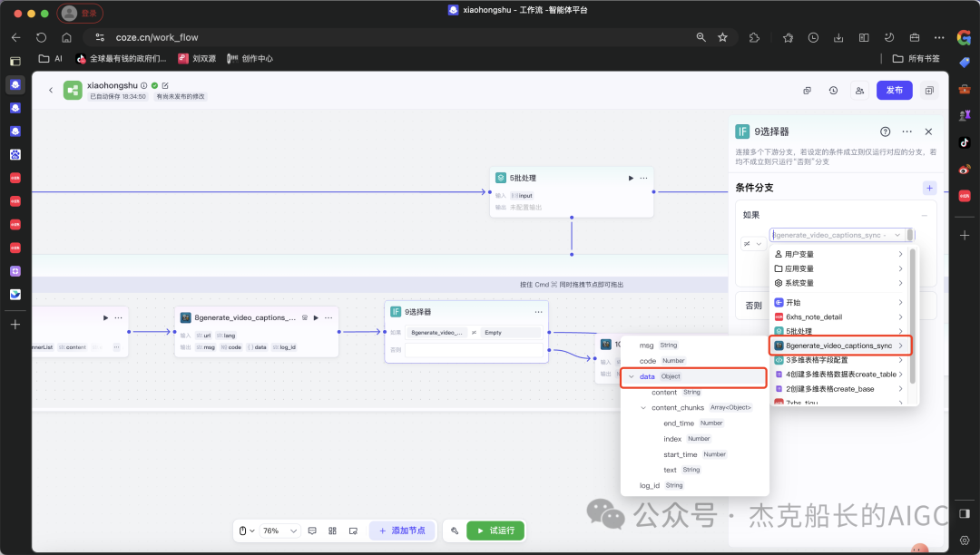Expand 系统变量 in variable list
Viewport: 980px width, 555px height.
point(838,283)
